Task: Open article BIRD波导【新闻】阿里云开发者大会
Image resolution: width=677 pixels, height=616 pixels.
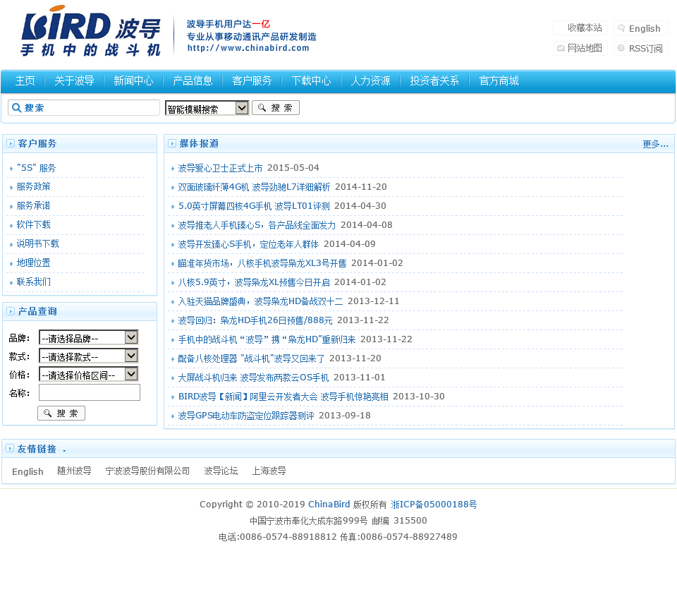Action: click(283, 396)
